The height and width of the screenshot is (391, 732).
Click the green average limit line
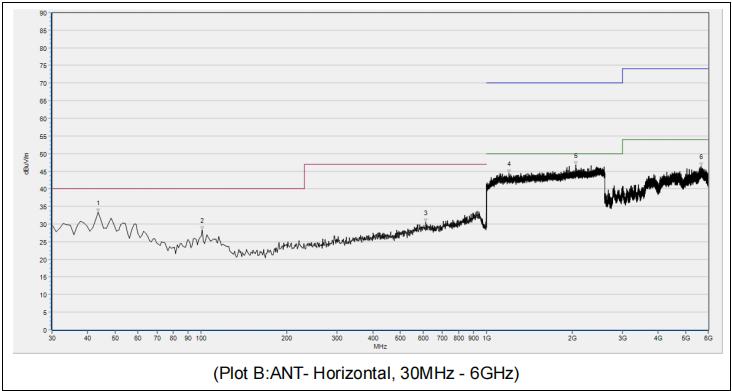pos(554,154)
